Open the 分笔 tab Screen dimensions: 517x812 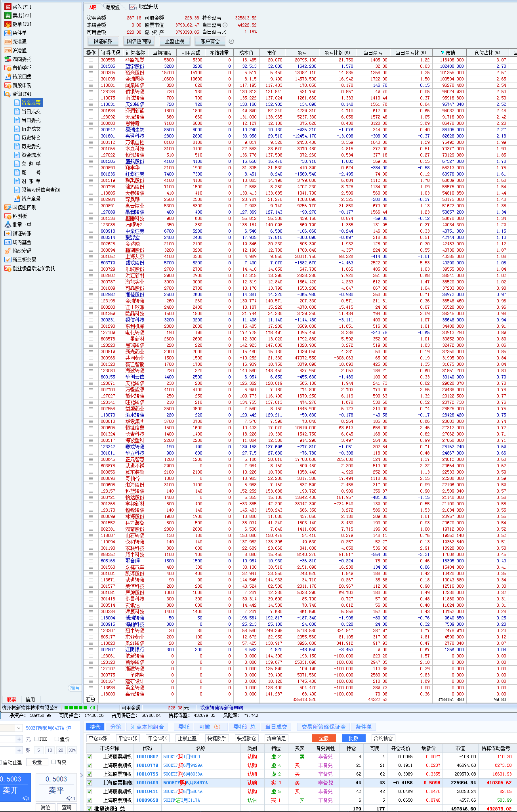click(116, 727)
